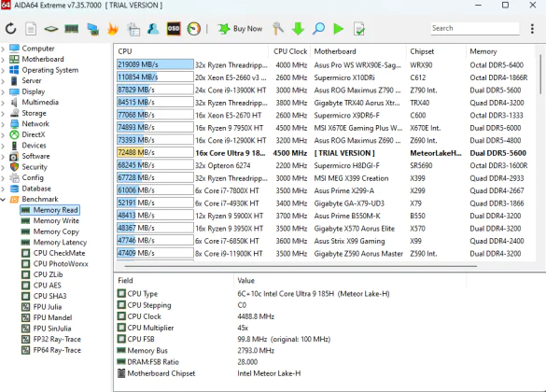
Task: Click the 110854 MB/s result bar
Action: point(155,77)
